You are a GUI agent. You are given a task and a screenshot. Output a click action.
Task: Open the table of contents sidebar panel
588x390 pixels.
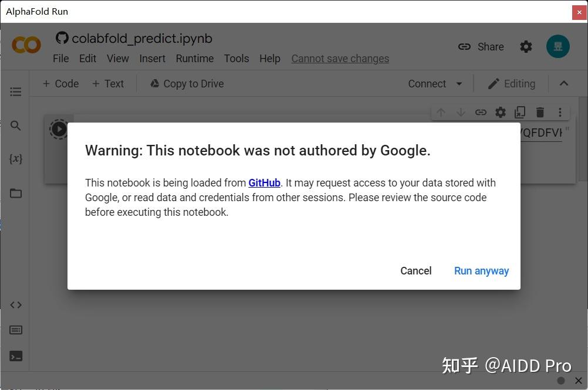point(16,91)
